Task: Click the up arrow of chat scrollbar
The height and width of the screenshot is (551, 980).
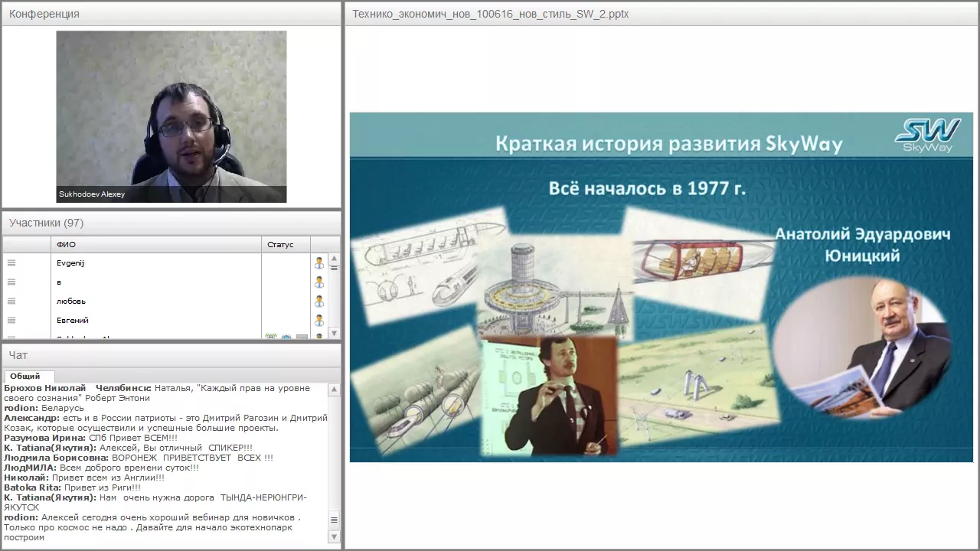Action: [x=334, y=390]
